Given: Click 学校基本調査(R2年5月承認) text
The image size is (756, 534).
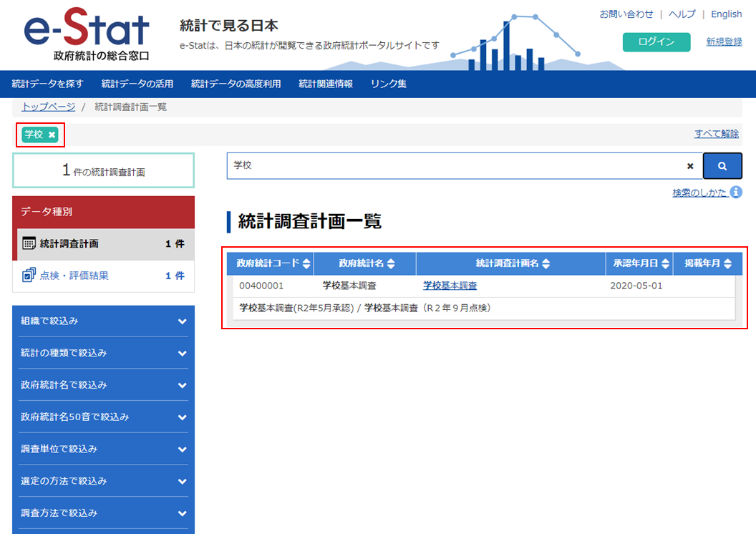Looking at the screenshot, I should pyautogui.click(x=296, y=308).
